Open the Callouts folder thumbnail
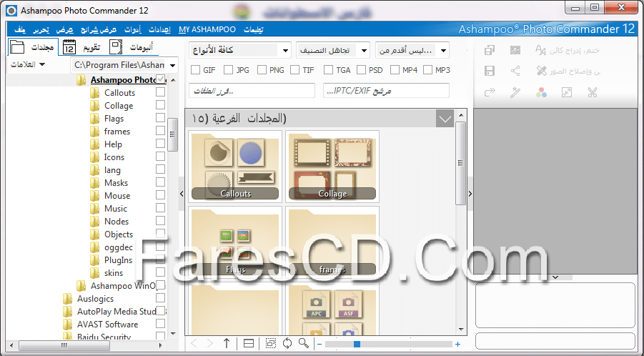Screen dimensions: 644x356 tap(235, 167)
